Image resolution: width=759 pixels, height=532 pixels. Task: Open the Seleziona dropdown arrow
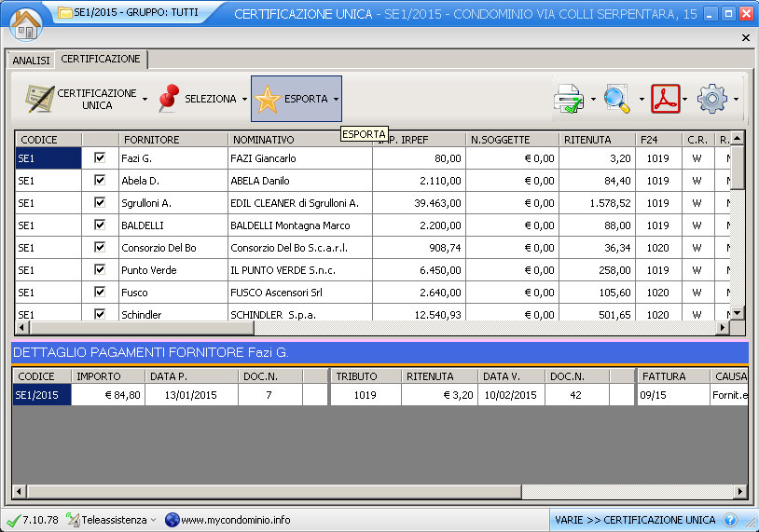244,99
